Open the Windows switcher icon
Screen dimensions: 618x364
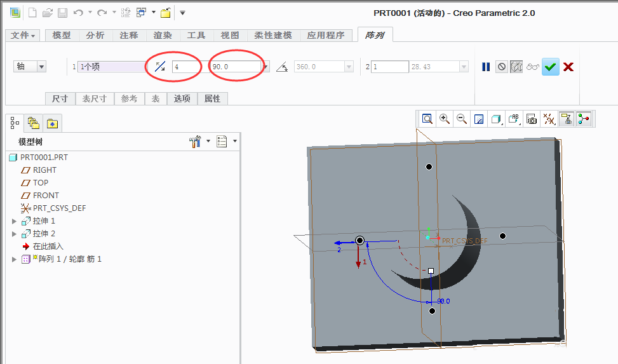coord(141,13)
